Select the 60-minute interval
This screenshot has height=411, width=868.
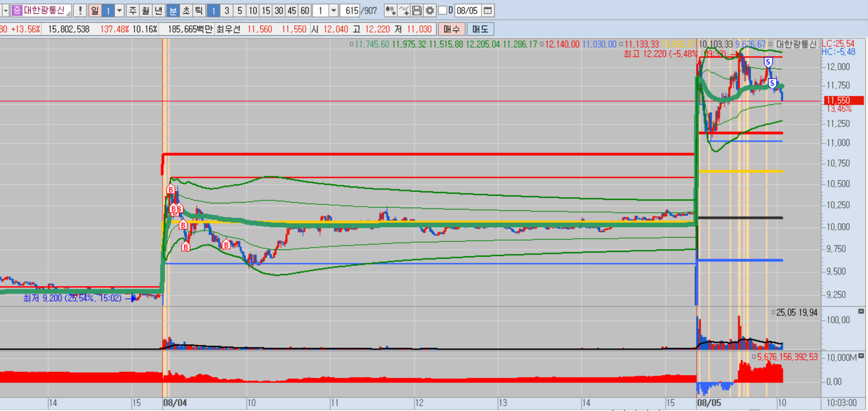(305, 10)
